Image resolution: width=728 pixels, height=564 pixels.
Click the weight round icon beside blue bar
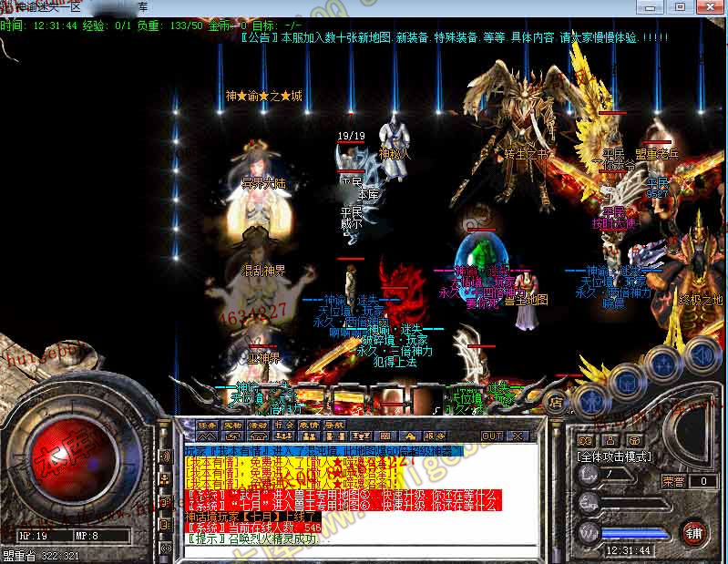(x=588, y=533)
